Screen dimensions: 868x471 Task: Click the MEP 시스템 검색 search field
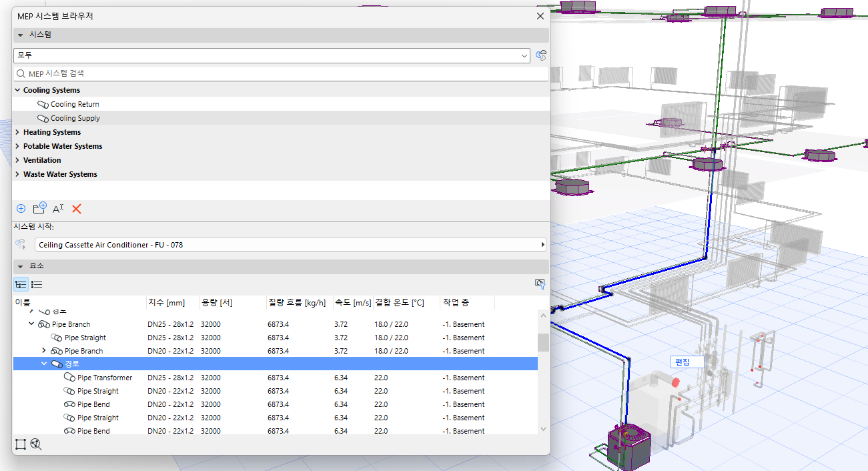281,73
